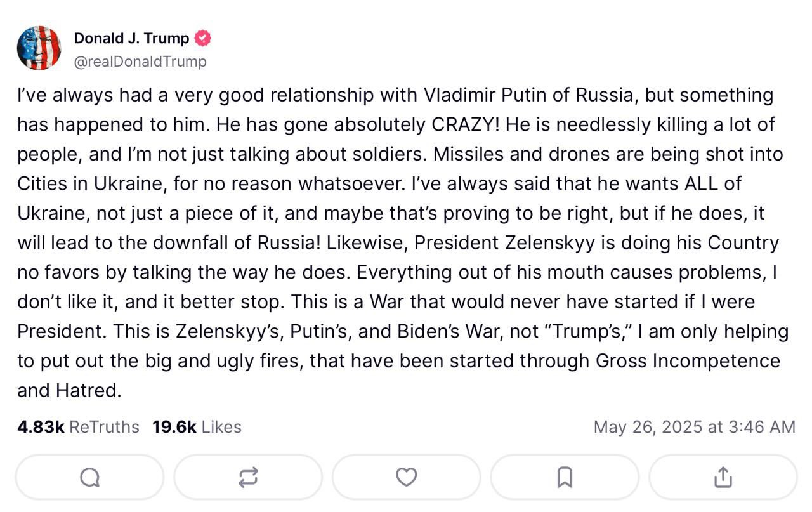The image size is (812, 512).
Task: Open the share upload icon
Action: tap(723, 477)
